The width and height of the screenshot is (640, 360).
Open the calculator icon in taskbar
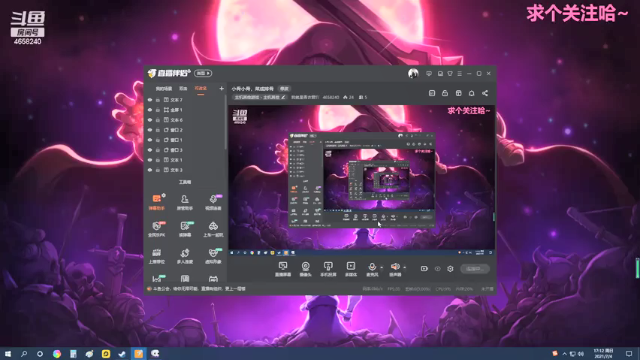73,353
